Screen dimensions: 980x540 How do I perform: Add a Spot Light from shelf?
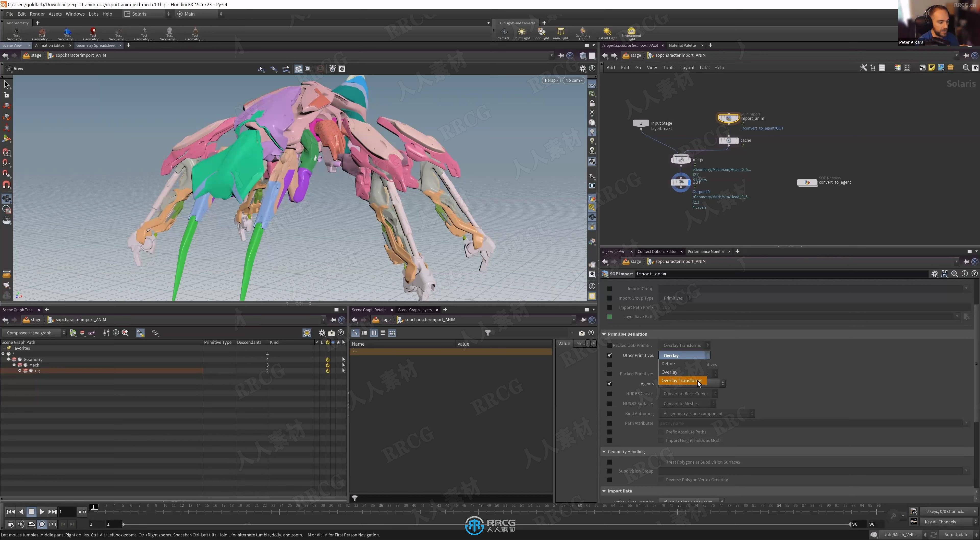coord(541,33)
